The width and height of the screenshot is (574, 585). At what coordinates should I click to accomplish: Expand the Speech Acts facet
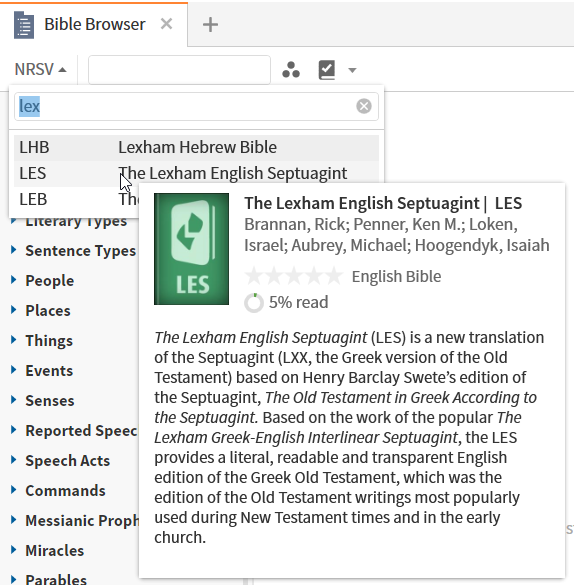click(14, 460)
